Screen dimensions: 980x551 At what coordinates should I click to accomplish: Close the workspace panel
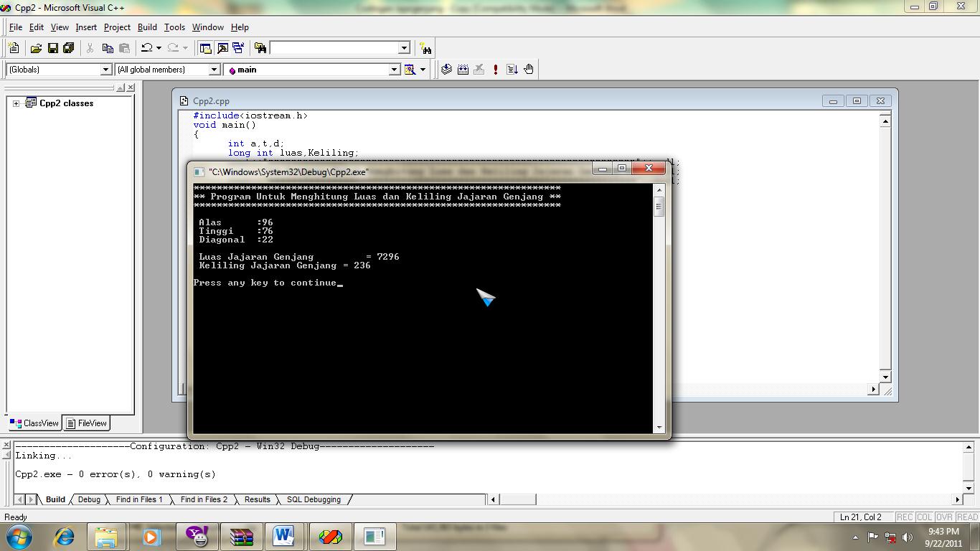pyautogui.click(x=130, y=88)
